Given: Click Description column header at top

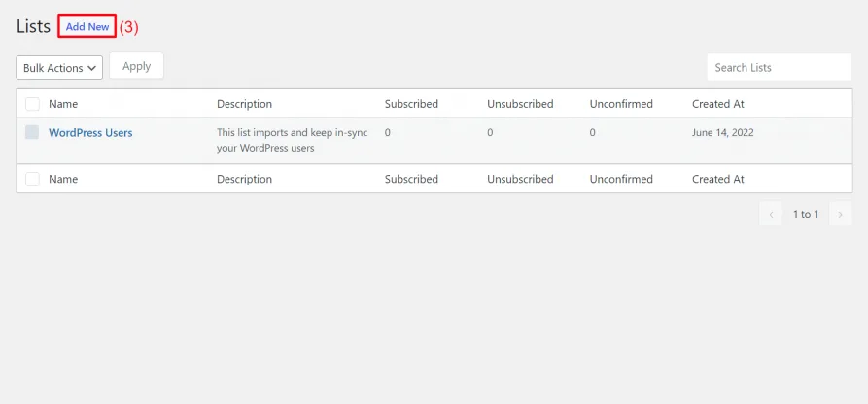Looking at the screenshot, I should 244,104.
